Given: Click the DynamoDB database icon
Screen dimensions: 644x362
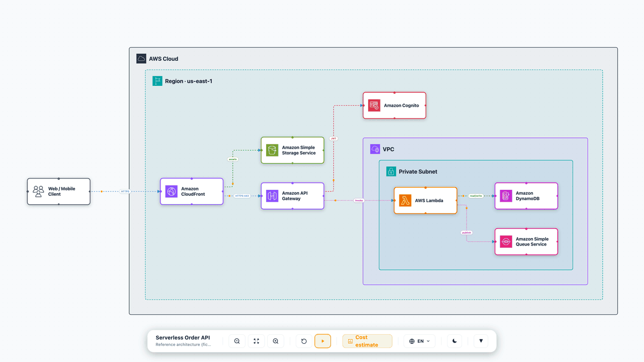Looking at the screenshot, I should click(506, 196).
